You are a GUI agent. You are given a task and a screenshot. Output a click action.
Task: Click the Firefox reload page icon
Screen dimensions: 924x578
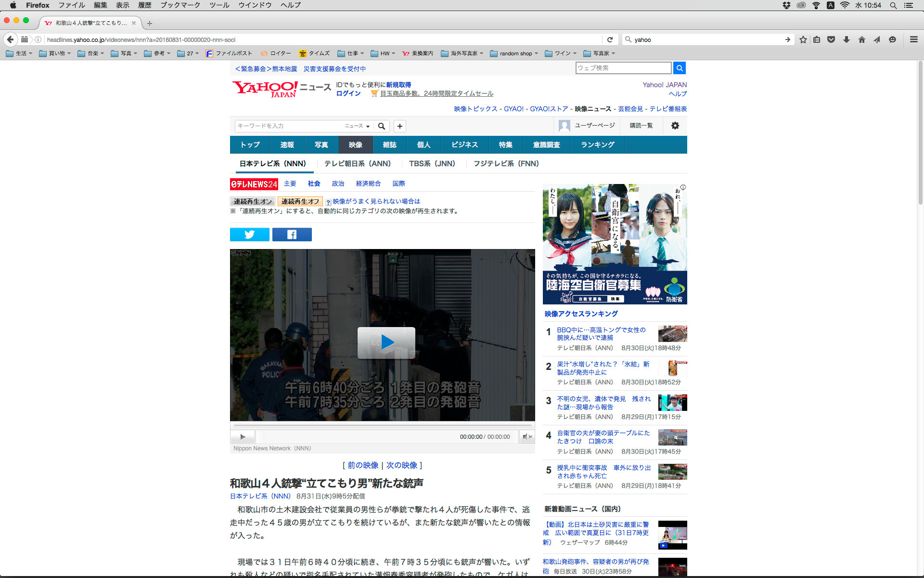(x=610, y=39)
